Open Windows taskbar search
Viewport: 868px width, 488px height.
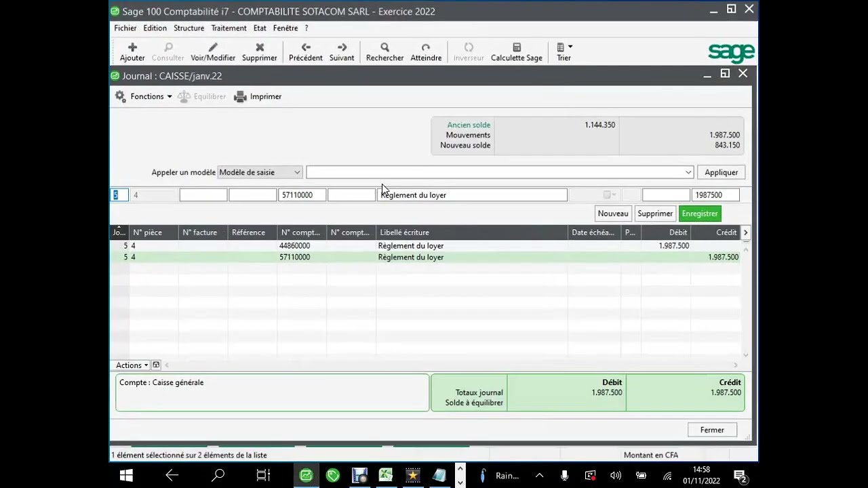pyautogui.click(x=218, y=475)
